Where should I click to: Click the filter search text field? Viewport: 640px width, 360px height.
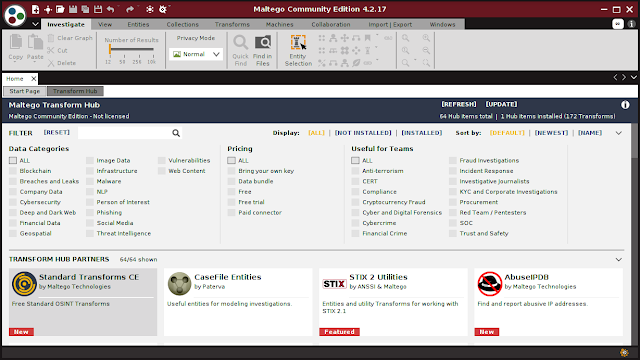pos(124,133)
